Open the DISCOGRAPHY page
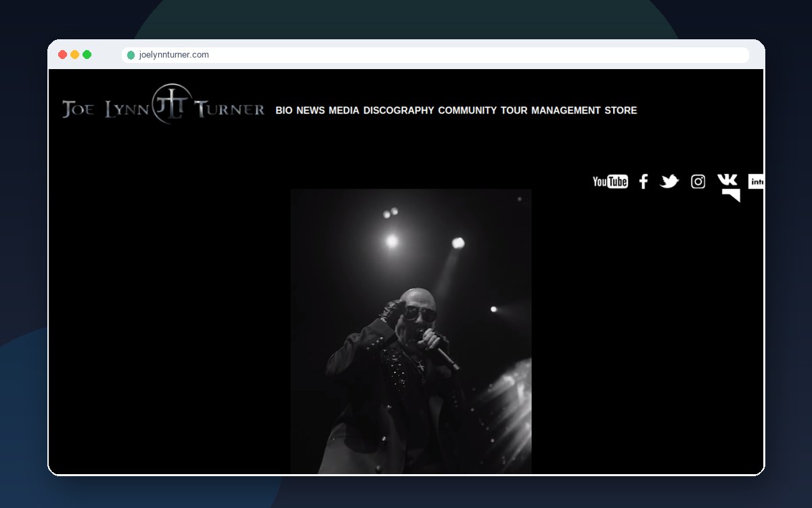The image size is (812, 508). click(399, 110)
